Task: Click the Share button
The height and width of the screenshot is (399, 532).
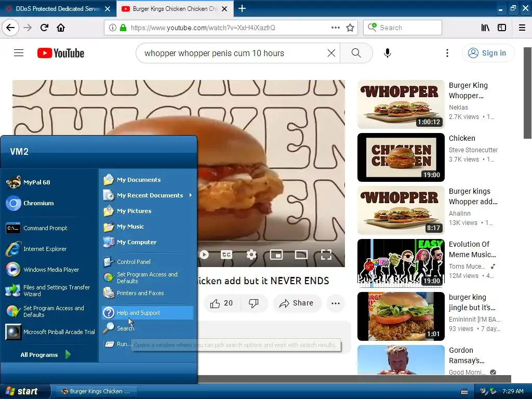Action: [297, 303]
